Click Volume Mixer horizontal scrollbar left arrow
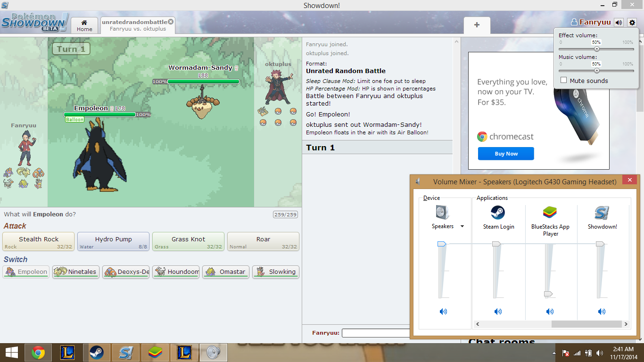Screen dimensions: 644x362 [478, 324]
